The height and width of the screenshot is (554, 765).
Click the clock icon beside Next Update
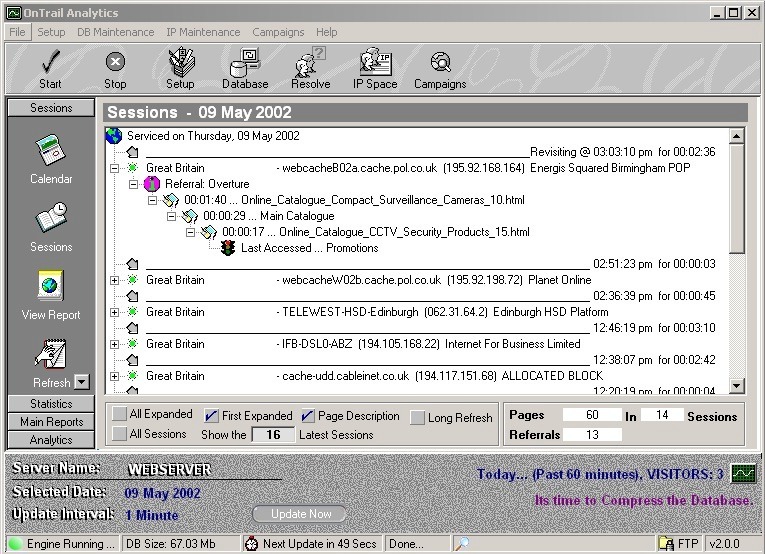point(251,543)
